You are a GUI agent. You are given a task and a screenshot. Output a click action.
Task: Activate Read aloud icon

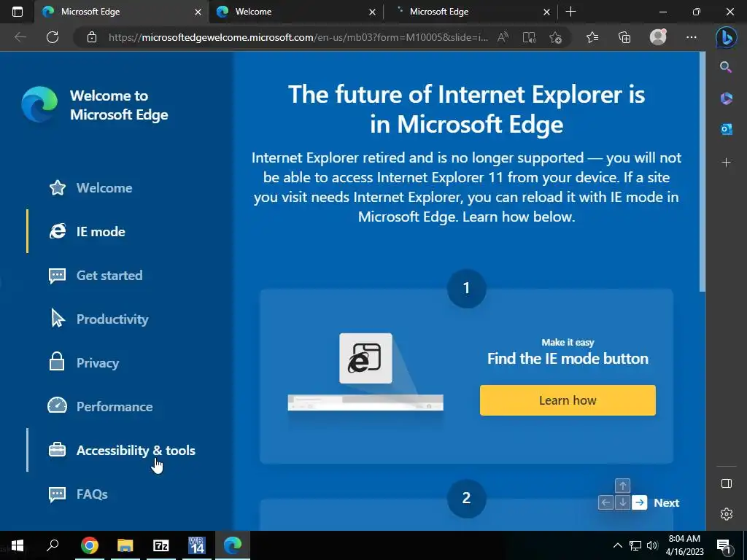point(503,37)
